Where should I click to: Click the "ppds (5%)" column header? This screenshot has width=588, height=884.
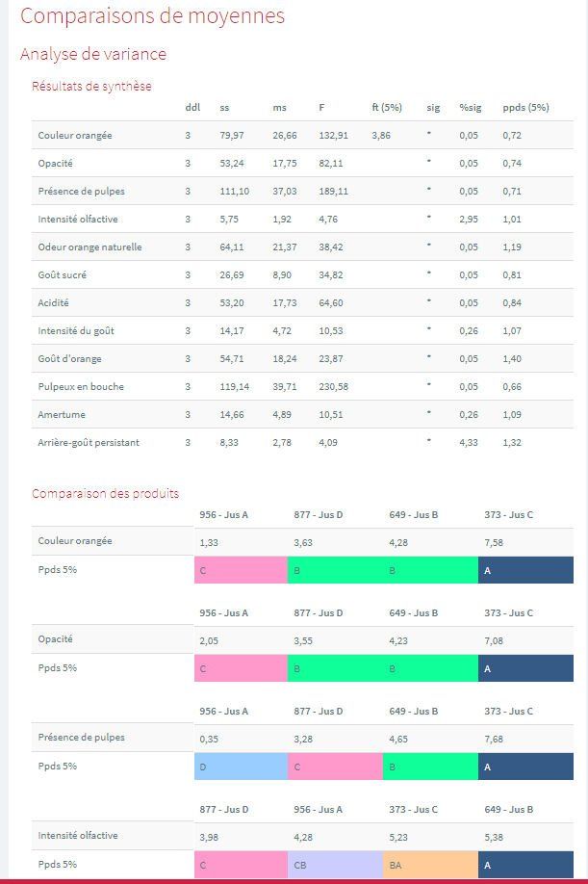click(525, 107)
